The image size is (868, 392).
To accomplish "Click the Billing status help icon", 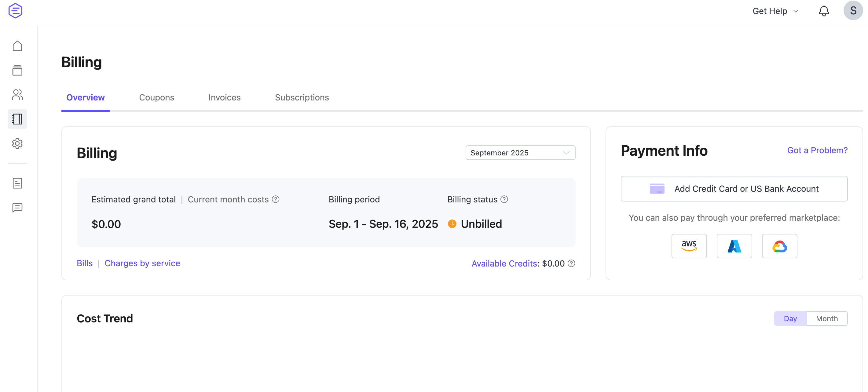I will click(x=504, y=199).
